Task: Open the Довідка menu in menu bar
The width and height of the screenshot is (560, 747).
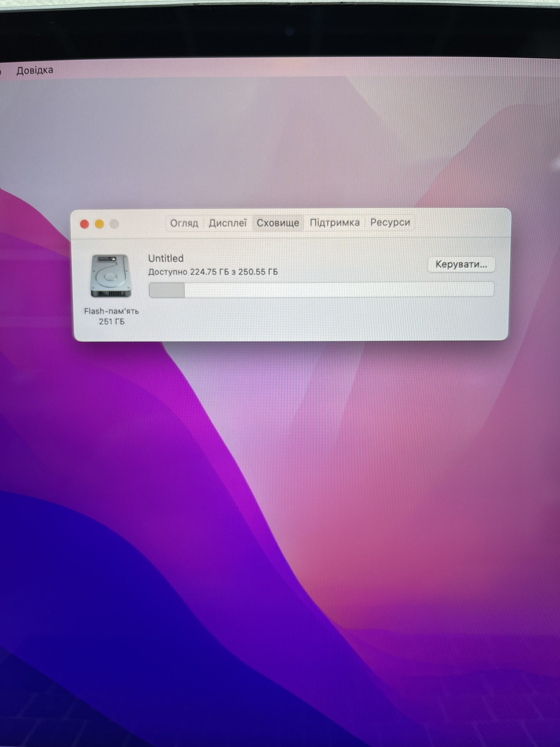Action: [35, 70]
